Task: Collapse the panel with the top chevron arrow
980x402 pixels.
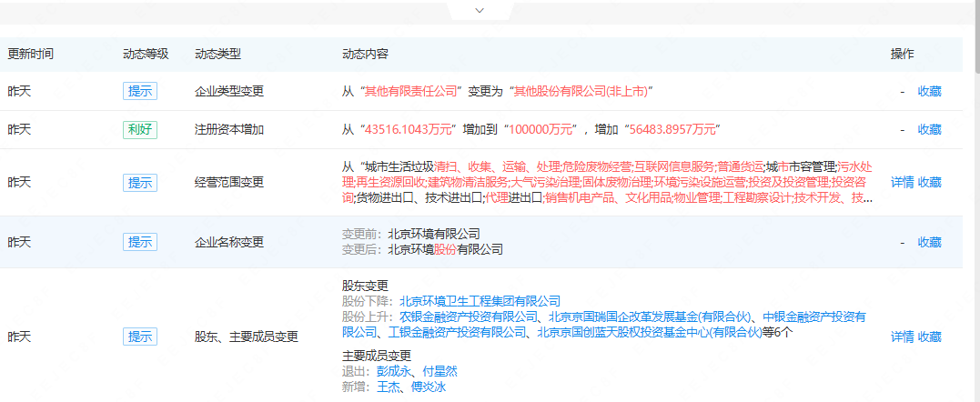Action: coord(480,11)
